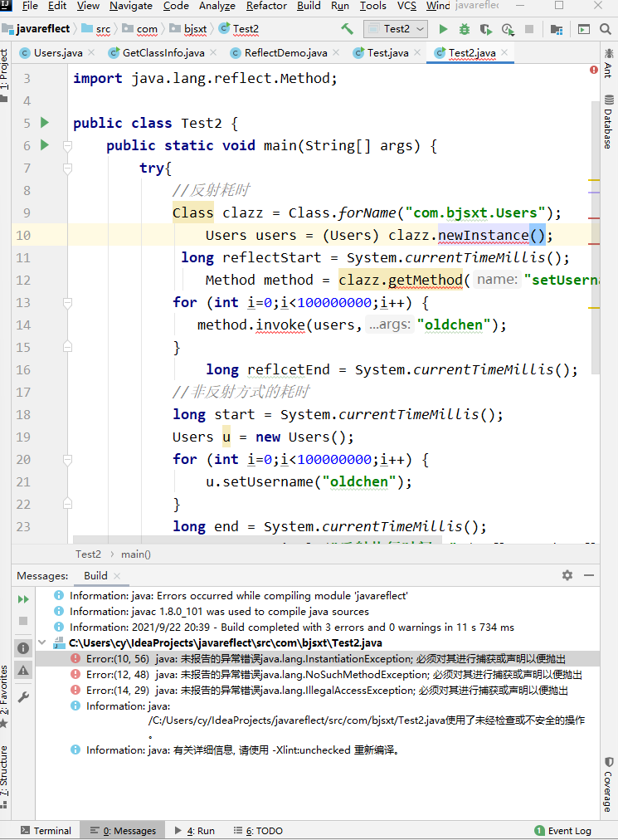Open the Run tool window
The image size is (618, 840).
click(x=195, y=830)
